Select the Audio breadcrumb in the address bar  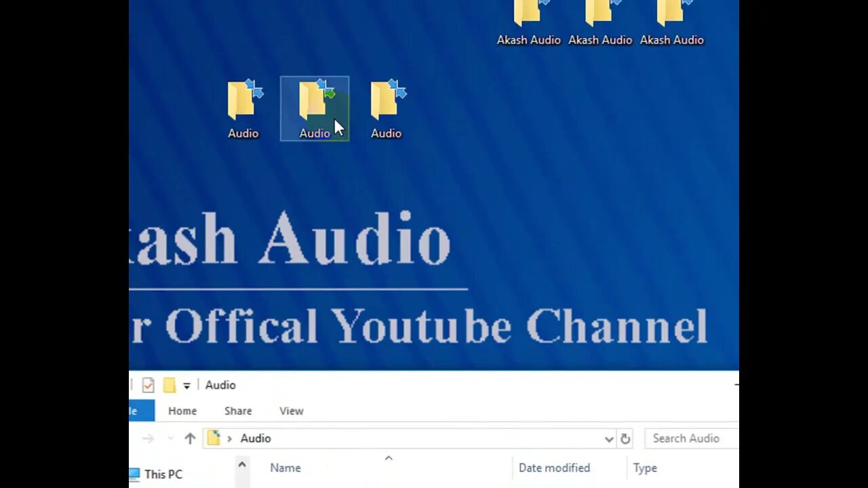click(x=256, y=439)
